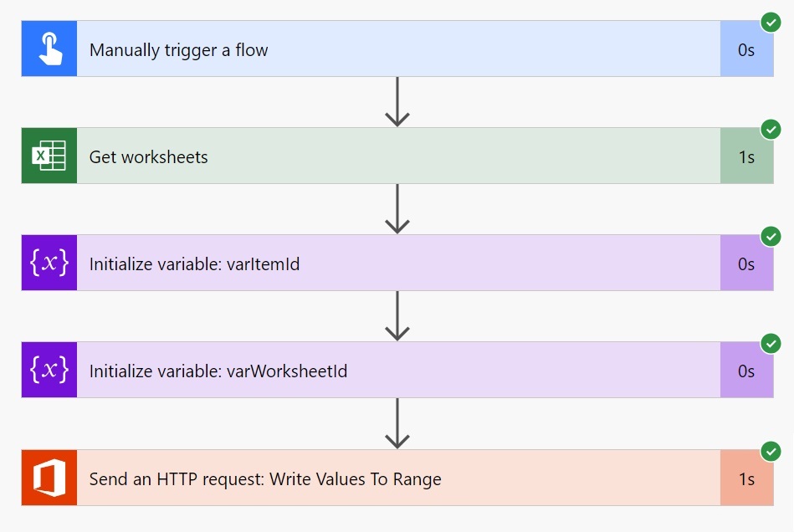The height and width of the screenshot is (532, 794).
Task: Click the 1s duration on the HTTP request
Action: point(746,479)
